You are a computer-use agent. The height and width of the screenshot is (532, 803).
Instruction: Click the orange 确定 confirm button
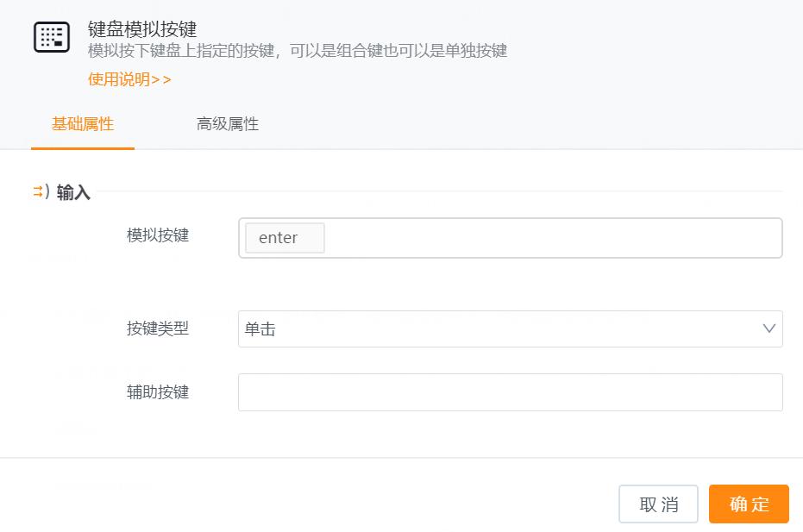[x=749, y=504]
